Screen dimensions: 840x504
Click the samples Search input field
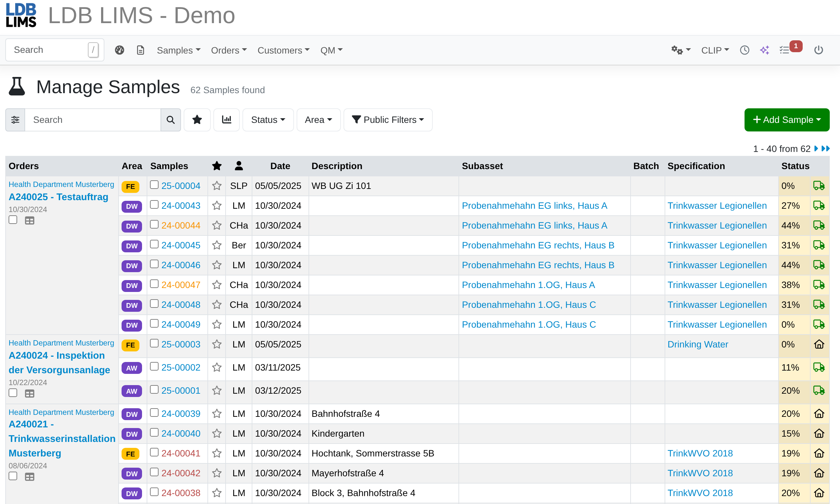pos(93,120)
